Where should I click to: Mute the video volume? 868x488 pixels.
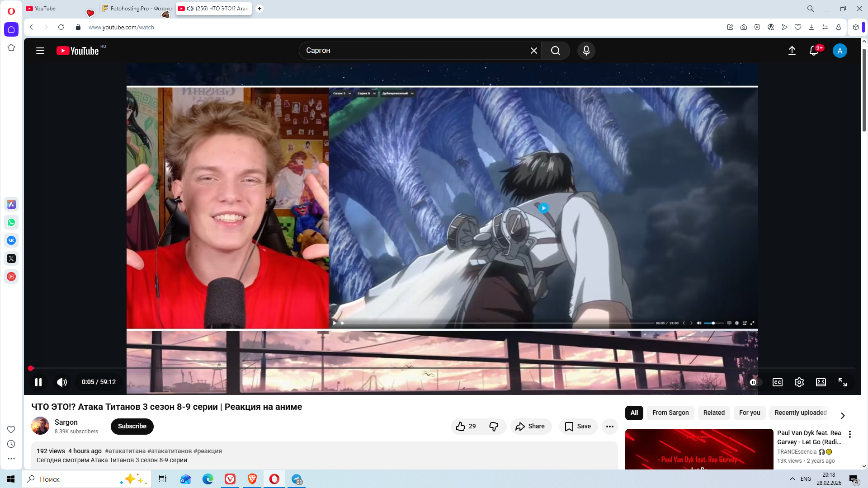pos(62,382)
